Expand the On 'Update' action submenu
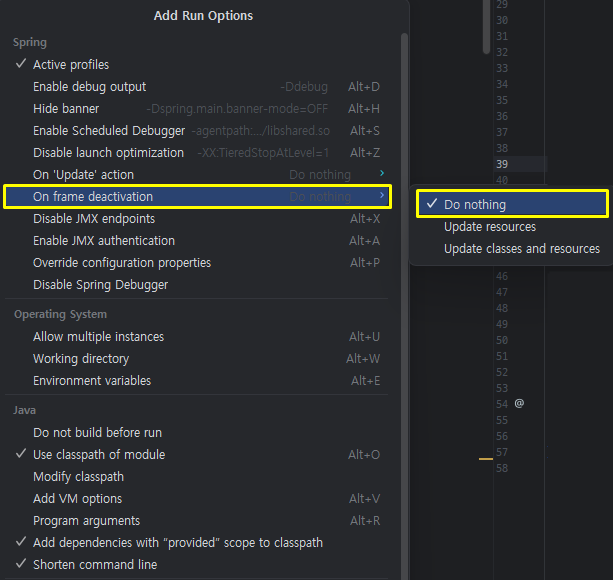This screenshot has width=613, height=580. click(197, 174)
